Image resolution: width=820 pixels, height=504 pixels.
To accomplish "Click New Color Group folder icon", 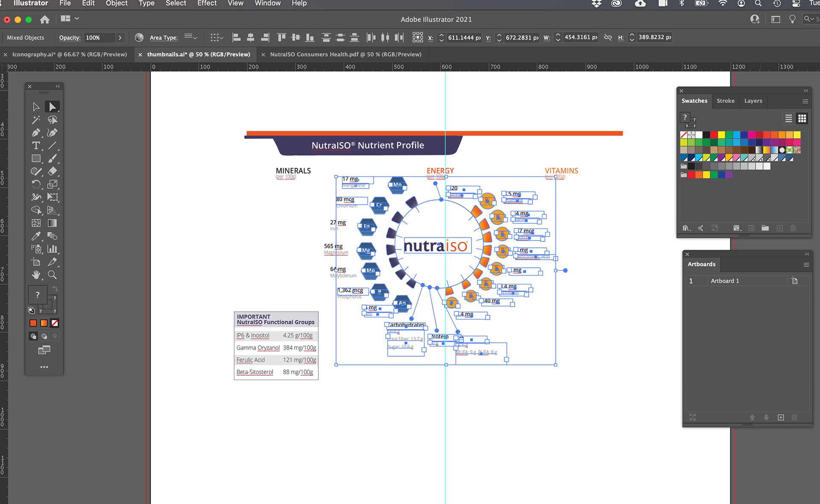I will [765, 228].
